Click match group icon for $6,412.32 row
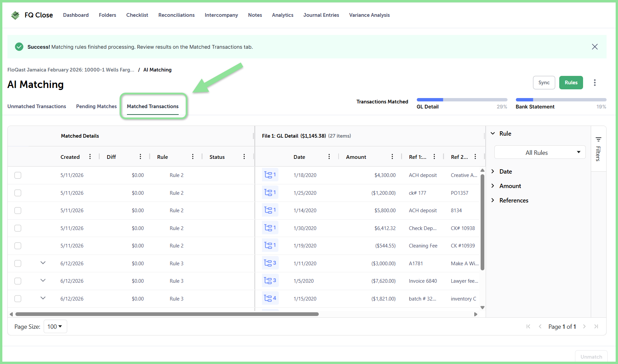This screenshot has width=618, height=364. [x=270, y=228]
